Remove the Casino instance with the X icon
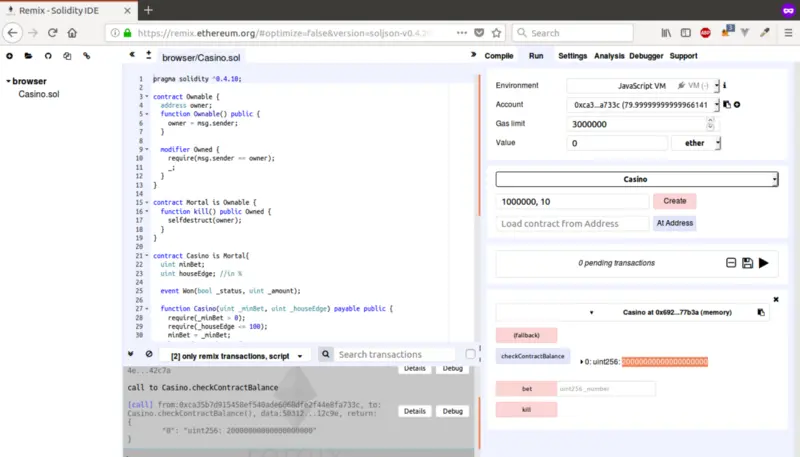The width and height of the screenshot is (800, 457). pyautogui.click(x=776, y=299)
